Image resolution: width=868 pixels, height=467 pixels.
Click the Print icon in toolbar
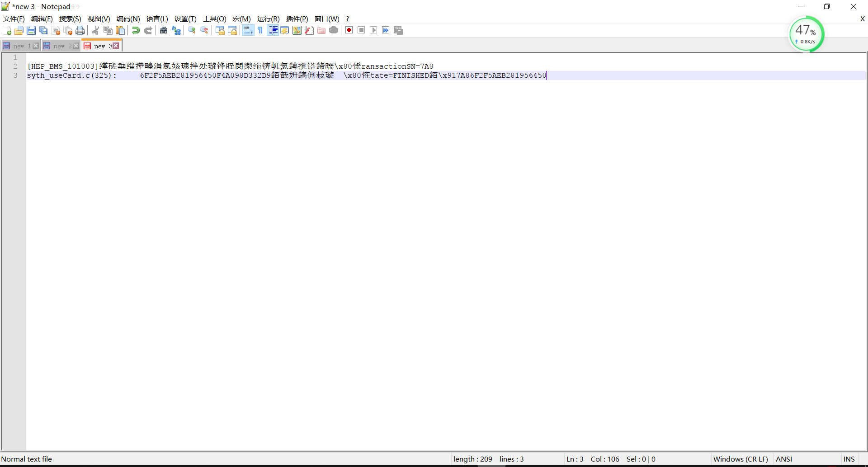point(80,30)
